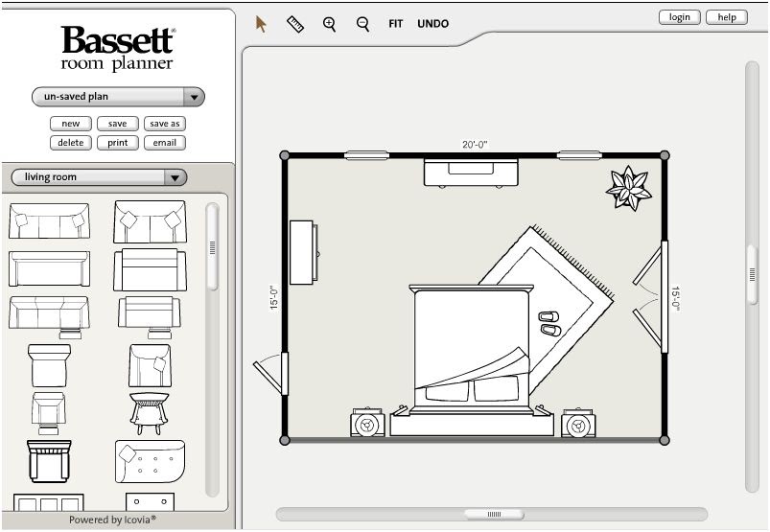The height and width of the screenshot is (532, 770).
Task: Select the ruler measuring tool
Action: click(x=295, y=24)
